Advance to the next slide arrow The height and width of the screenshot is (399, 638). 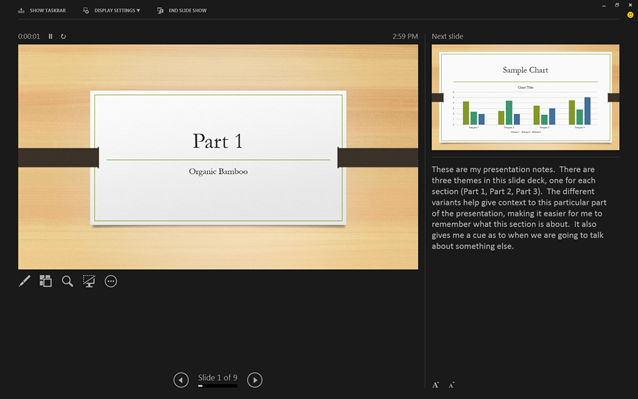point(255,380)
